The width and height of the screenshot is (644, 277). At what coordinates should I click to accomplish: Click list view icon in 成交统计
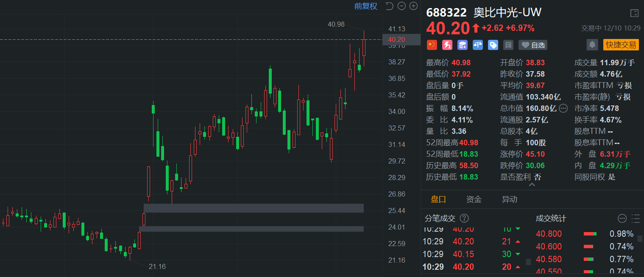(x=636, y=219)
